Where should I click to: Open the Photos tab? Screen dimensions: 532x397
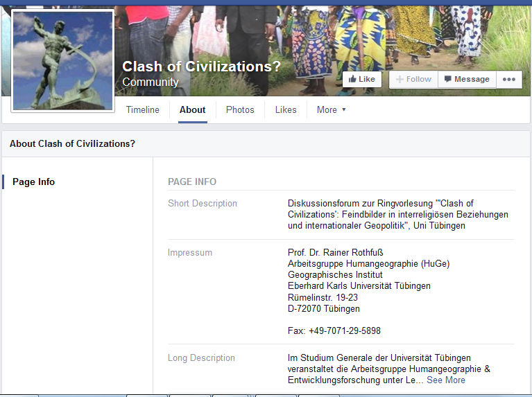tap(240, 110)
